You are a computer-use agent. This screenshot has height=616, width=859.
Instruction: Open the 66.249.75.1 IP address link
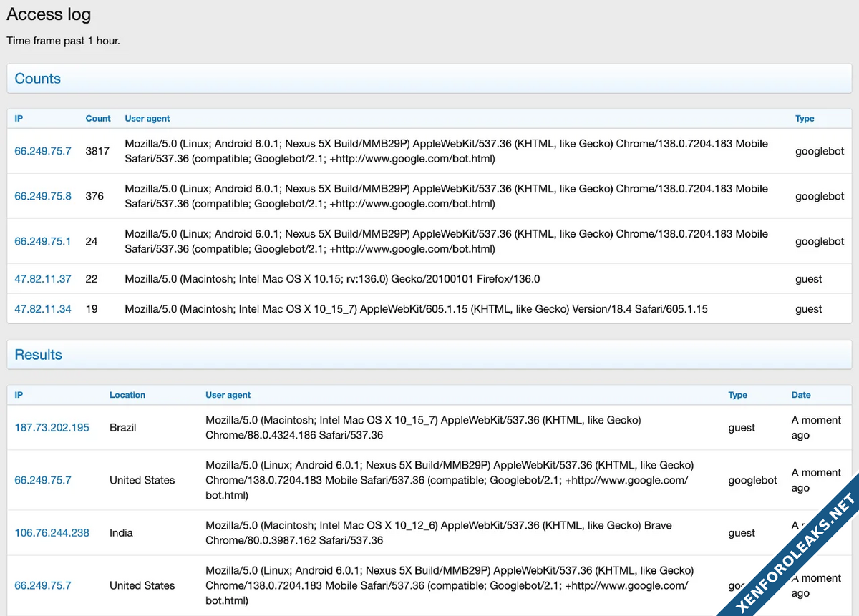tap(43, 241)
